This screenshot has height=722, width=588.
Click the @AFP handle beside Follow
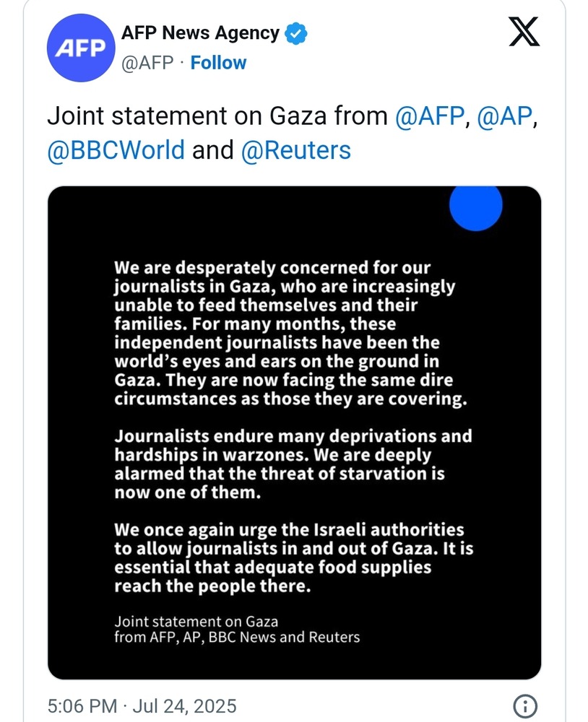click(x=147, y=63)
